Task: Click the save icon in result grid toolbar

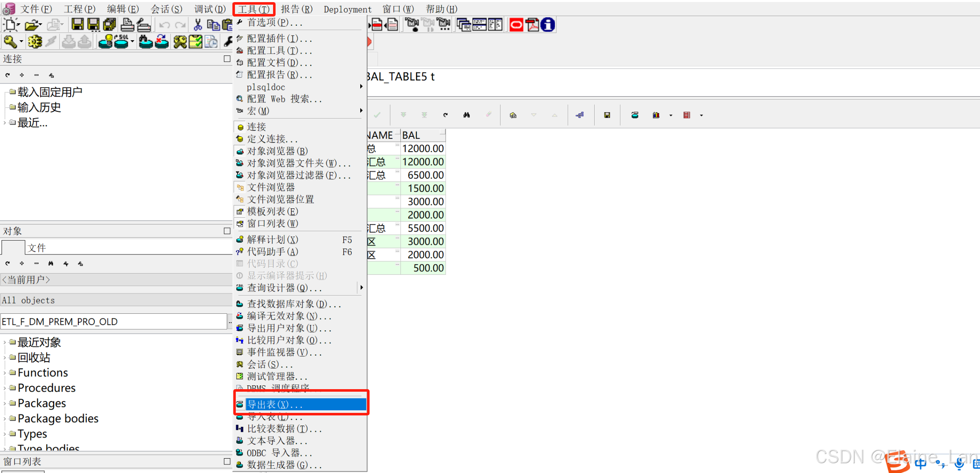Action: tap(607, 115)
